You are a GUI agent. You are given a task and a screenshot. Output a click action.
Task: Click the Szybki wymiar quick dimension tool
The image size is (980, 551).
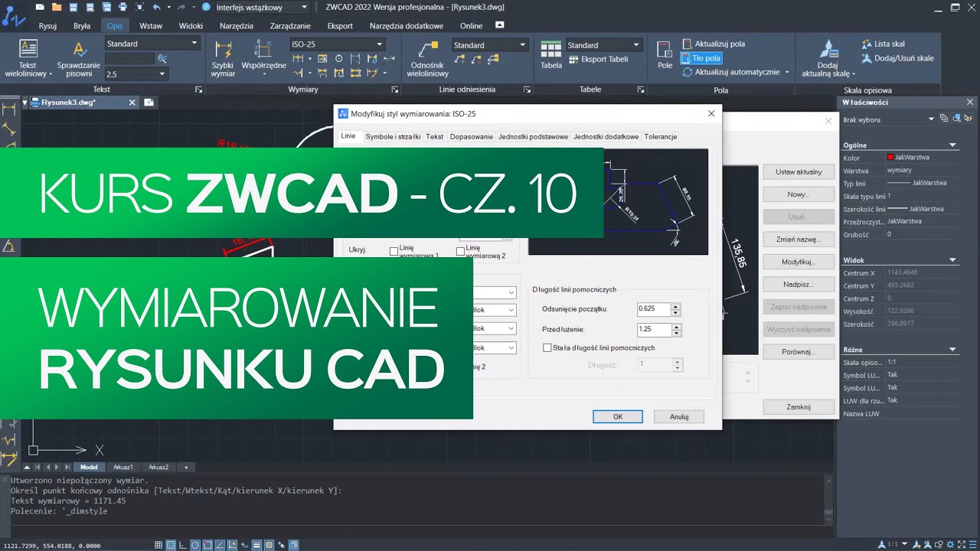coord(224,58)
